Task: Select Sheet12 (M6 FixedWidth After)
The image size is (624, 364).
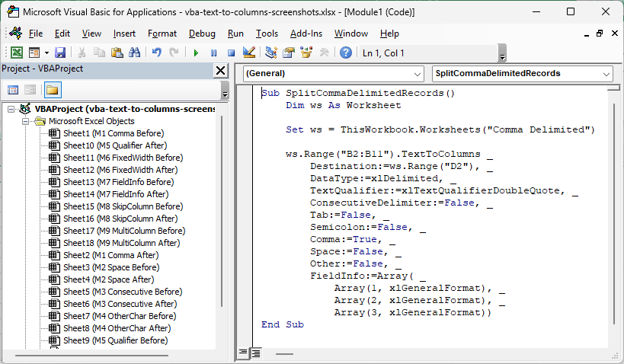Action: point(120,170)
